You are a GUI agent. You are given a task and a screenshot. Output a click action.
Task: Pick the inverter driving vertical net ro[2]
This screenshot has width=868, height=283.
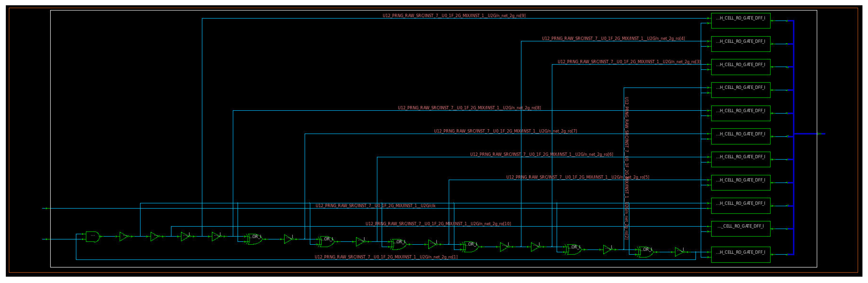[608, 249]
